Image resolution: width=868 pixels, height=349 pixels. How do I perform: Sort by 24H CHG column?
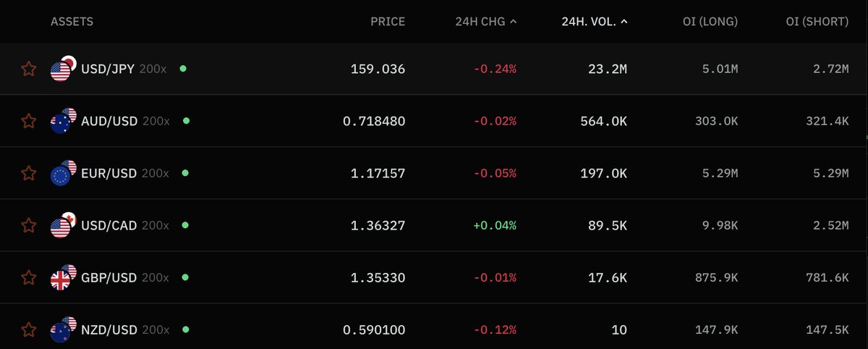pyautogui.click(x=486, y=22)
